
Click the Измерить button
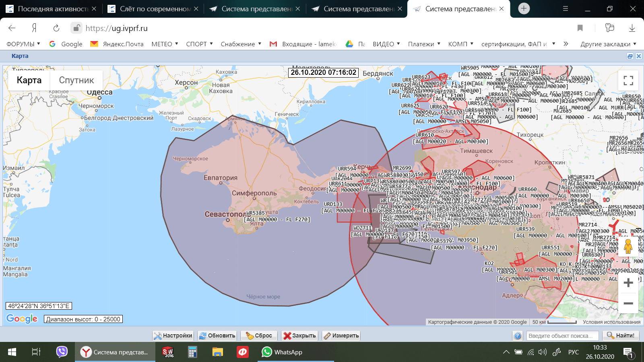341,335
